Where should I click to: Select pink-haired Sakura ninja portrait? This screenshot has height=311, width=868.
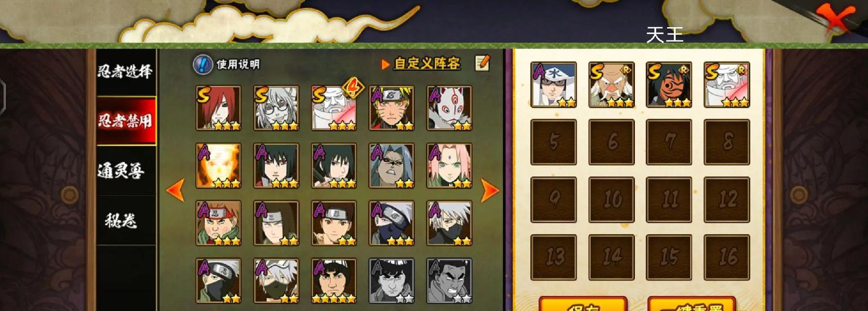[x=449, y=166]
